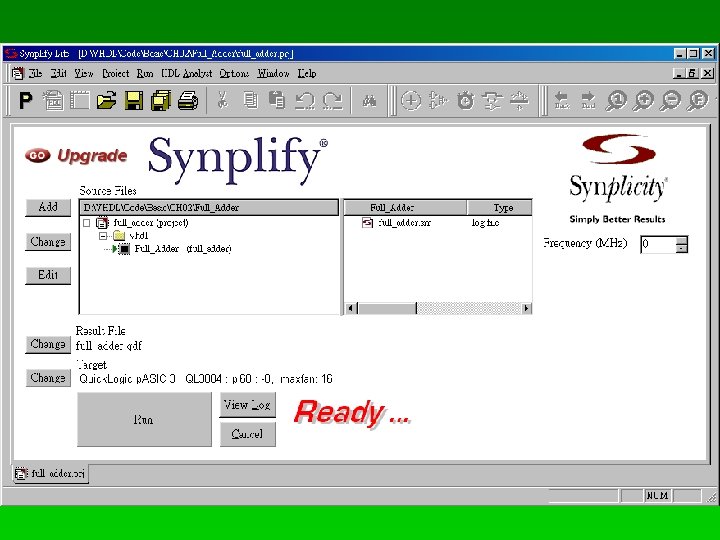Open the HDL Analyst menu

tap(186, 73)
